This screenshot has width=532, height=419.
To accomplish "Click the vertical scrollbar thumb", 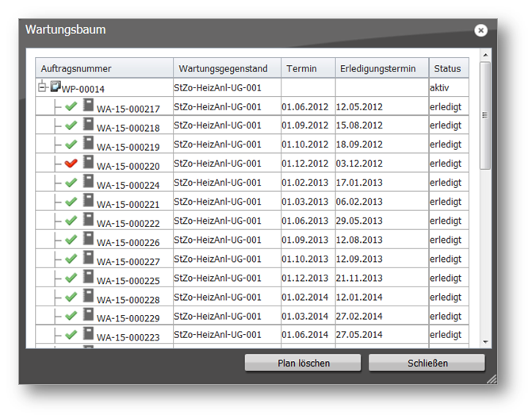I will (x=485, y=115).
